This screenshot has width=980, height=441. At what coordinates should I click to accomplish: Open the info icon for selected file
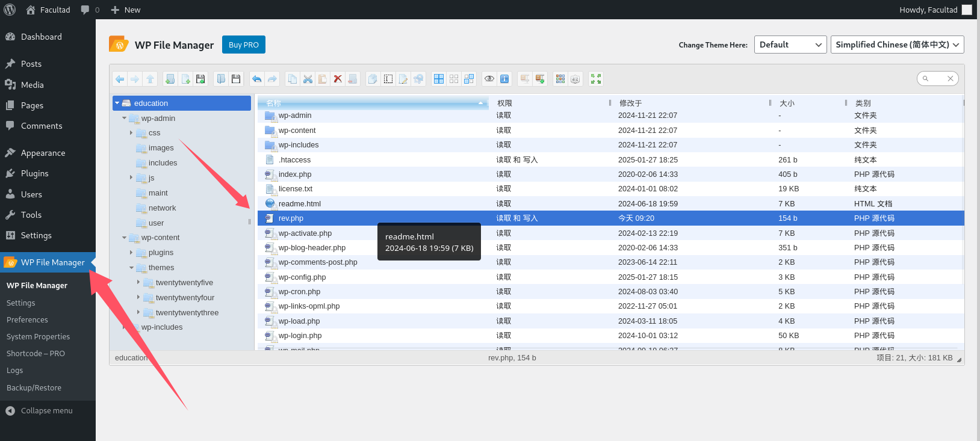coord(504,79)
